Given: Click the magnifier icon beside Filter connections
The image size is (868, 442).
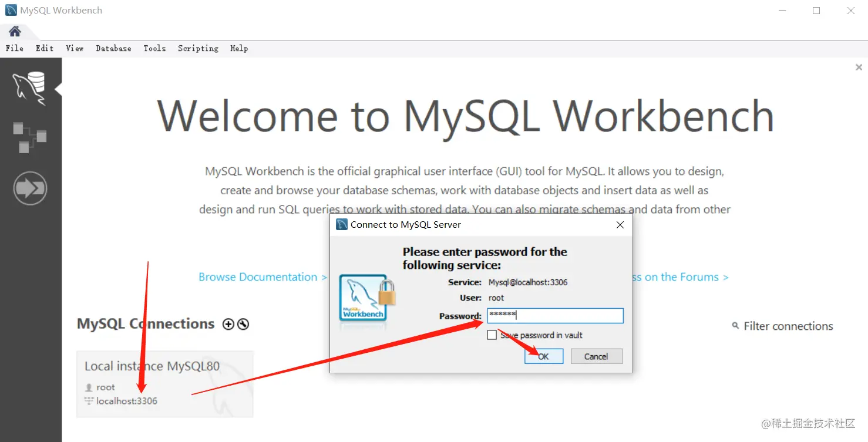Looking at the screenshot, I should tap(735, 326).
